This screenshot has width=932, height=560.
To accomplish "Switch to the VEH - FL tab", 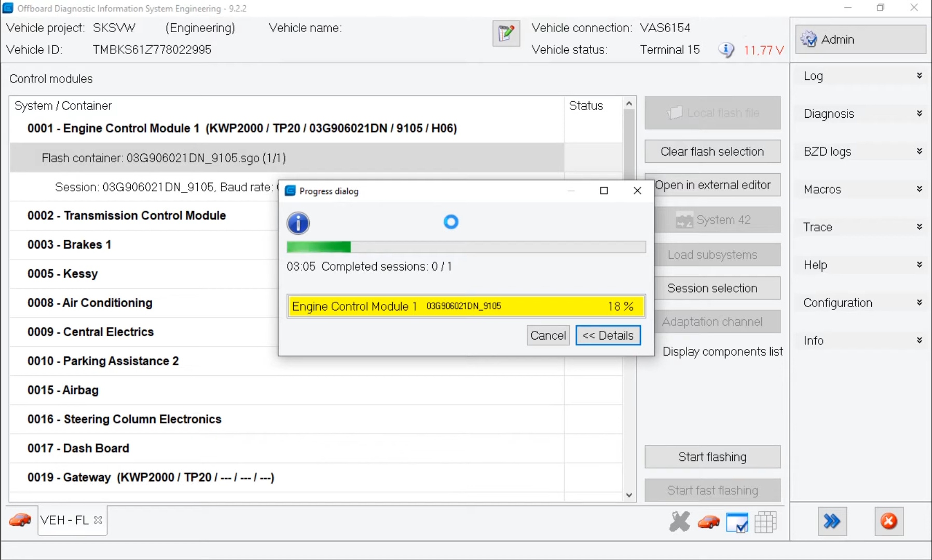I will (x=64, y=520).
